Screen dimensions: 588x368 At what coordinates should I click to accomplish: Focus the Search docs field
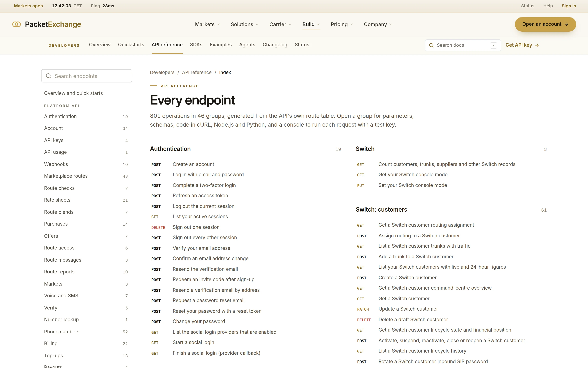463,45
